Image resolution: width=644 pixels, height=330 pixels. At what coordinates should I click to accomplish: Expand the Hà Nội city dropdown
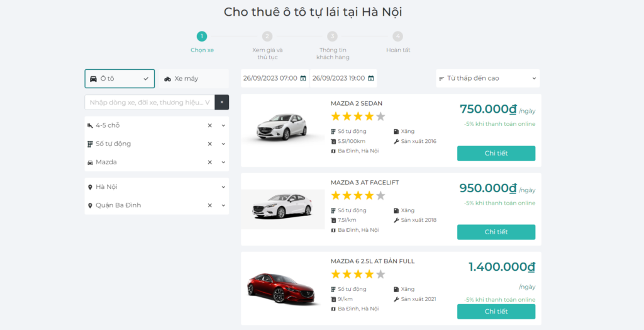click(223, 187)
